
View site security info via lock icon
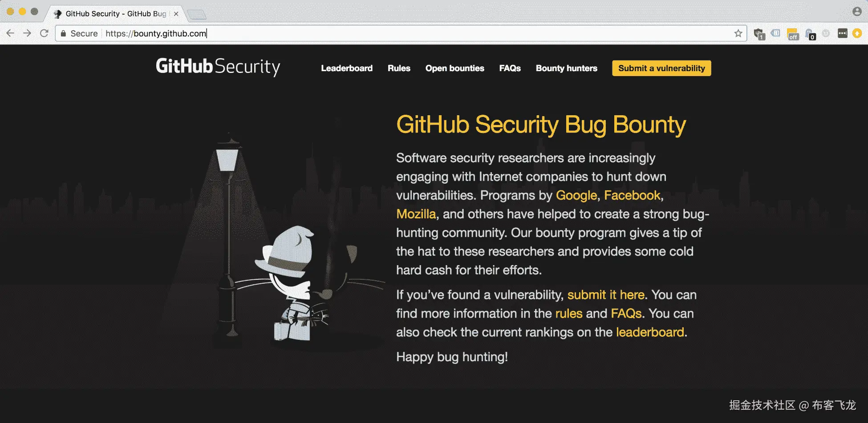pos(64,33)
